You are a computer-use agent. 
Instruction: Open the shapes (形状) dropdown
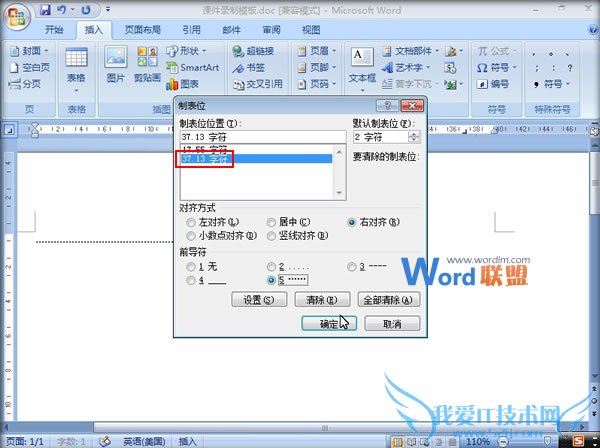(186, 51)
